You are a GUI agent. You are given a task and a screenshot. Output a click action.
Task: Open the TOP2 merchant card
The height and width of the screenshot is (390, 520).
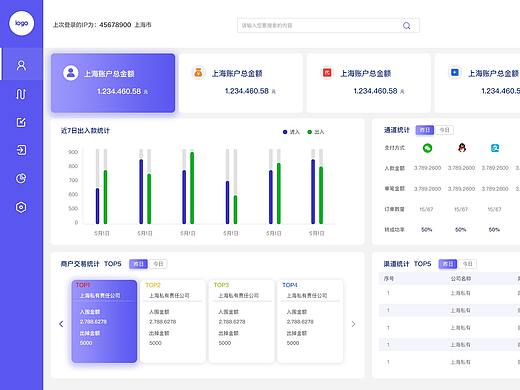click(173, 321)
